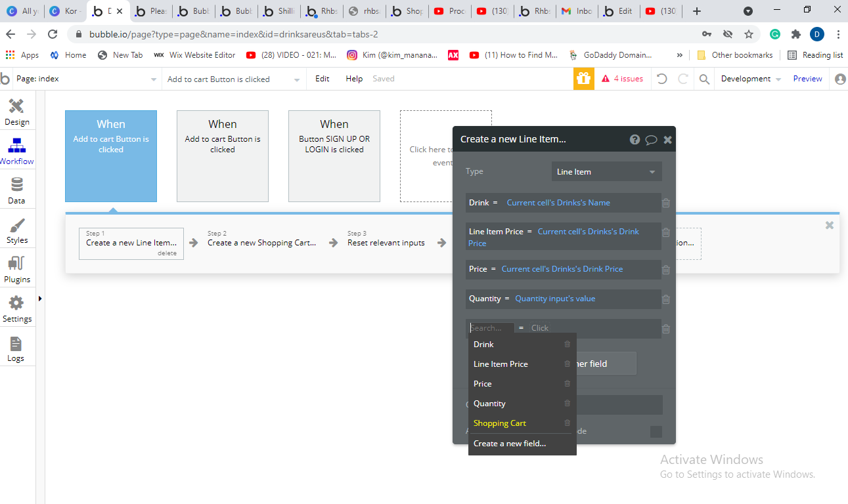Open help question mark in action dialog
Screen dimensions: 848x504
(635, 139)
